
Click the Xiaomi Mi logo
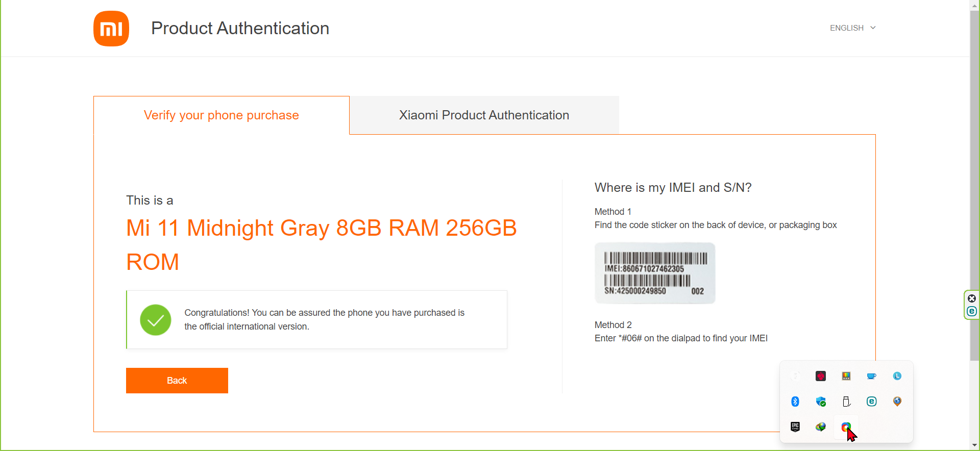tap(111, 29)
